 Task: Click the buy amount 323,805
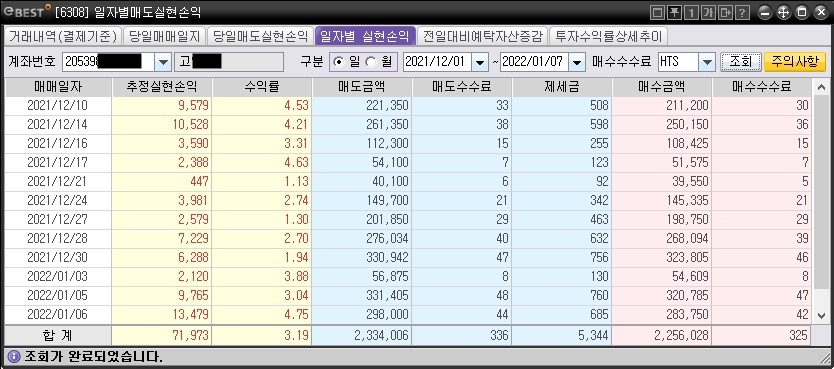(687, 257)
